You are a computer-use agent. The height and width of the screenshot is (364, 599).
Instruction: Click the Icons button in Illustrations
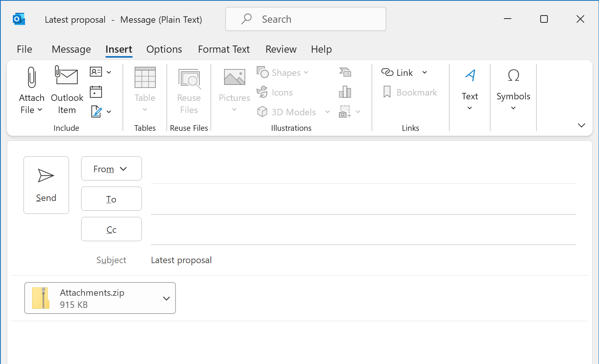coord(275,92)
